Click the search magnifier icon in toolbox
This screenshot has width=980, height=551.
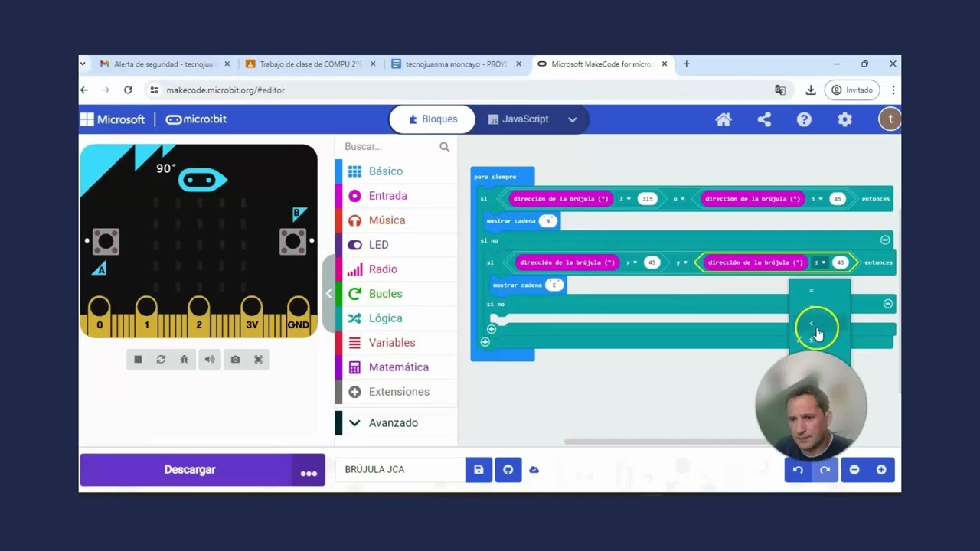[444, 146]
